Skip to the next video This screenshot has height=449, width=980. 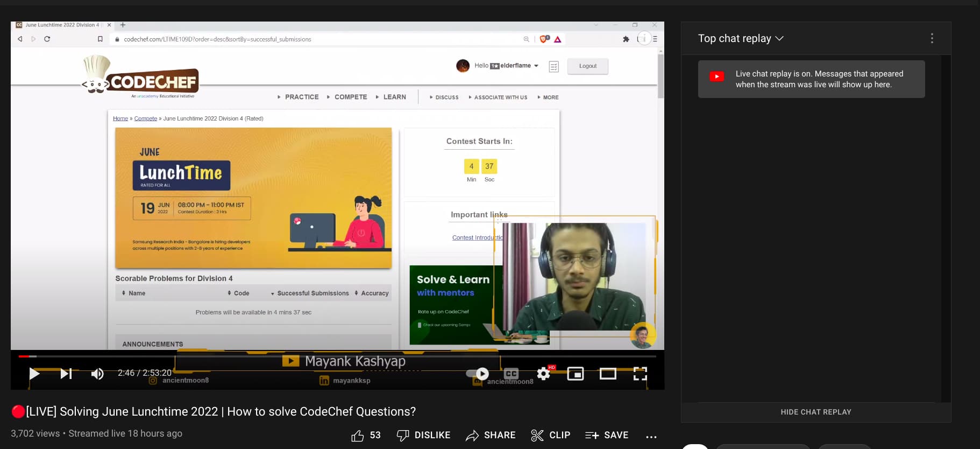[66, 374]
